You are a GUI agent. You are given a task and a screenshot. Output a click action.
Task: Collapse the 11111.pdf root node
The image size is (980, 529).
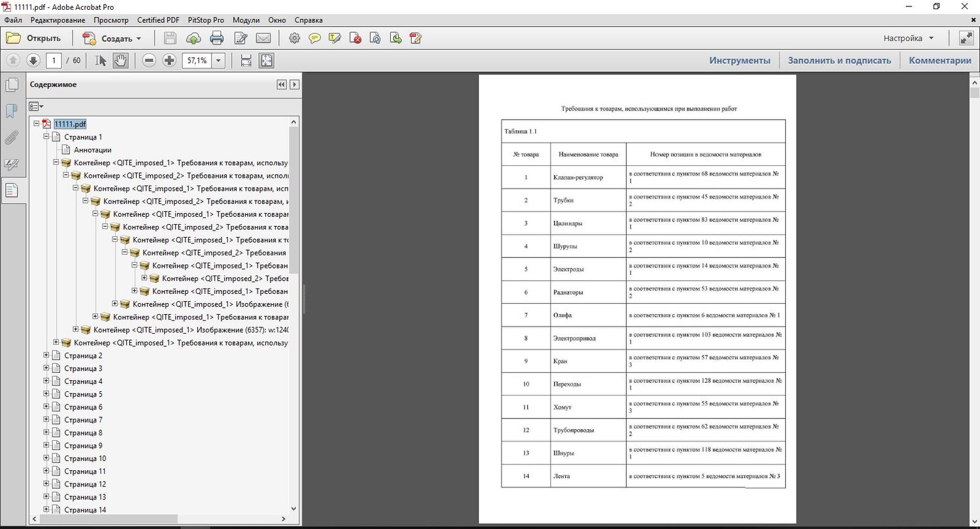[x=37, y=124]
